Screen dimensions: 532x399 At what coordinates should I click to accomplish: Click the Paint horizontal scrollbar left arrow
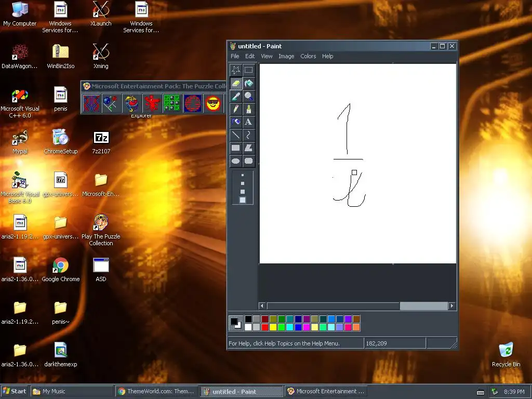click(x=262, y=305)
